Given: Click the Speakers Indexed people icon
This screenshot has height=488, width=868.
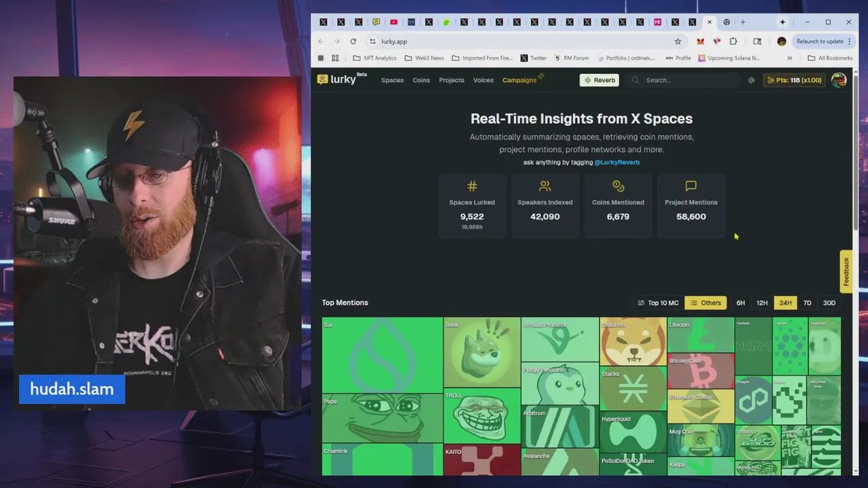Looking at the screenshot, I should click(545, 186).
